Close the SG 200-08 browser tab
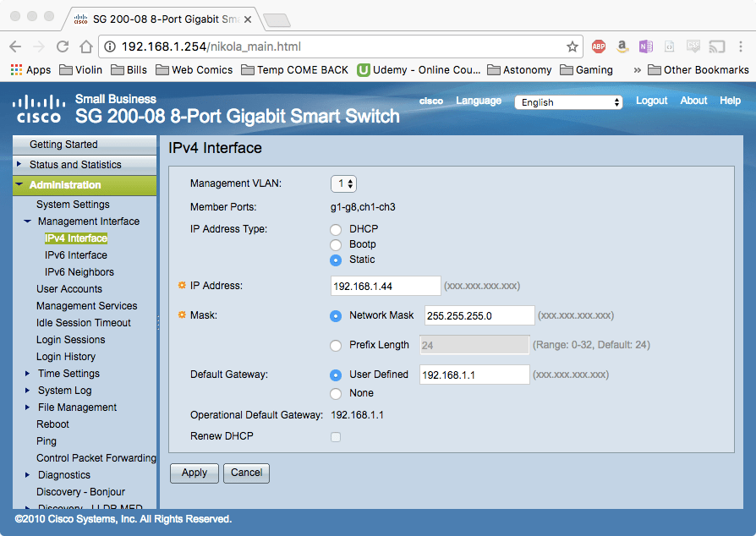The image size is (756, 536). (x=248, y=19)
